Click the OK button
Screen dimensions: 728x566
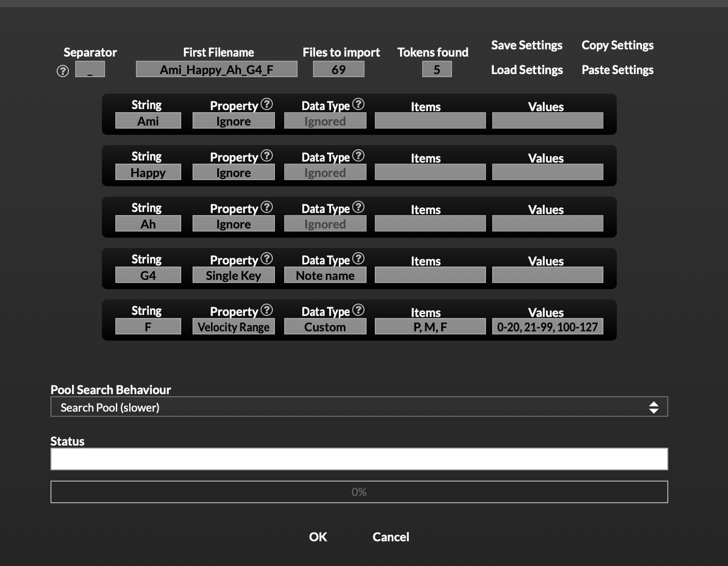pyautogui.click(x=317, y=537)
